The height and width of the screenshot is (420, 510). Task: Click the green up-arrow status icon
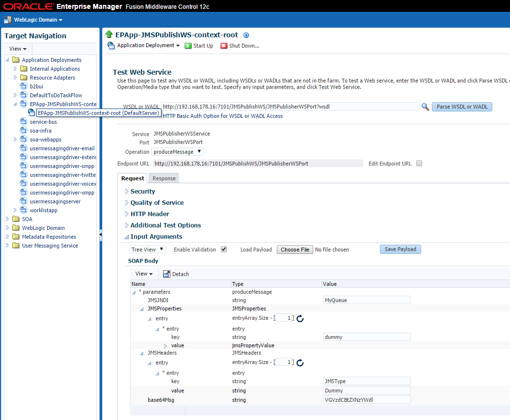point(109,34)
